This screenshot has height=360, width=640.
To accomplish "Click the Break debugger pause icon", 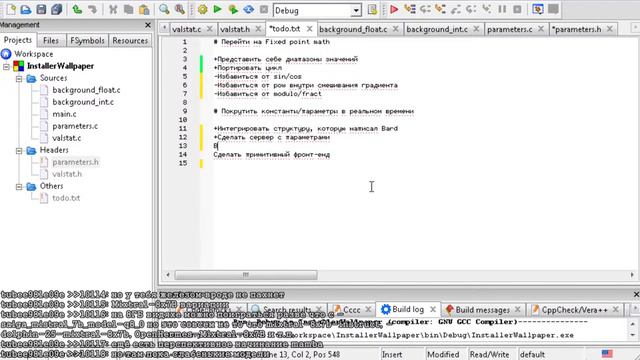I will [502, 9].
